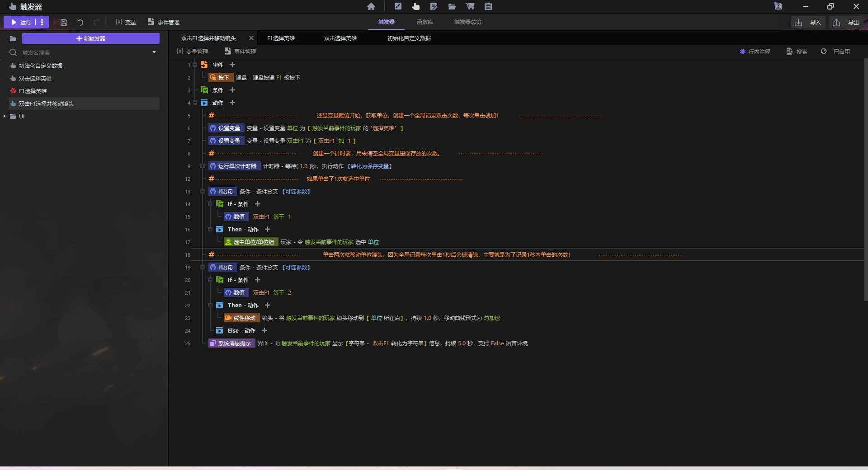868x470 pixels.
Task: Toggle 行内注释 inline comments
Action: (x=755, y=52)
